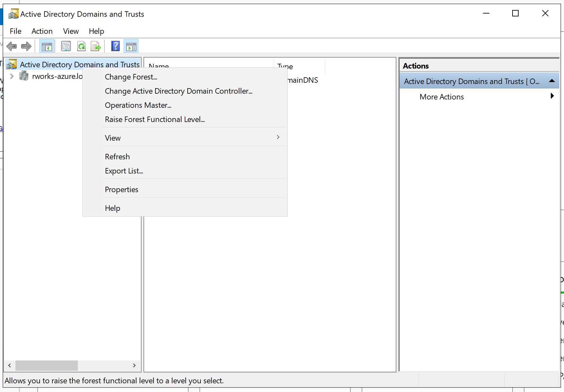The width and height of the screenshot is (564, 392).
Task: Open Properties from the context menu
Action: pyautogui.click(x=185, y=190)
